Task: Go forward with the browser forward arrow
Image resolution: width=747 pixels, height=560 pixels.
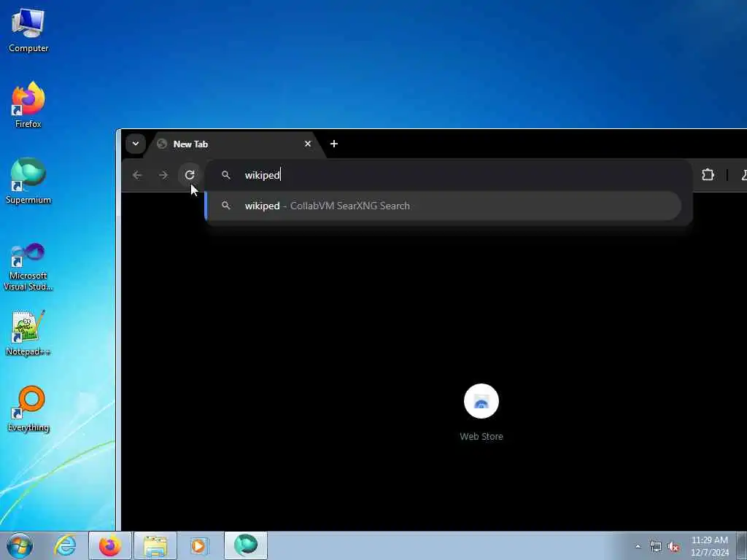Action: pyautogui.click(x=163, y=175)
